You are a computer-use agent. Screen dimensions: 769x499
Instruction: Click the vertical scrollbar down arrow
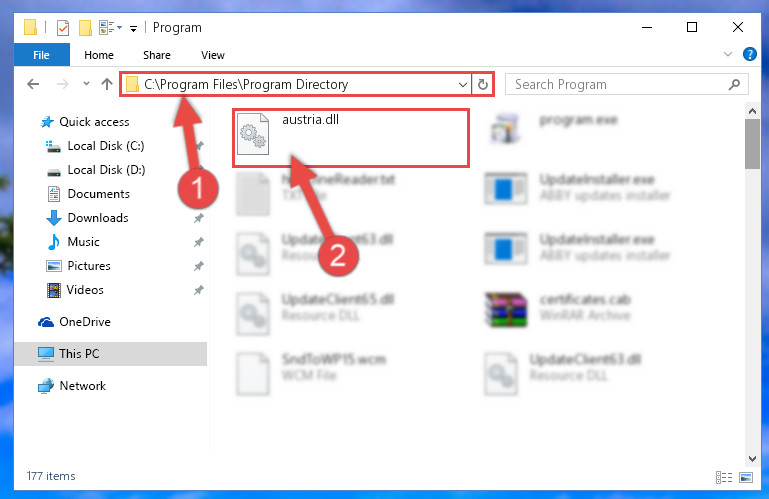click(x=752, y=459)
